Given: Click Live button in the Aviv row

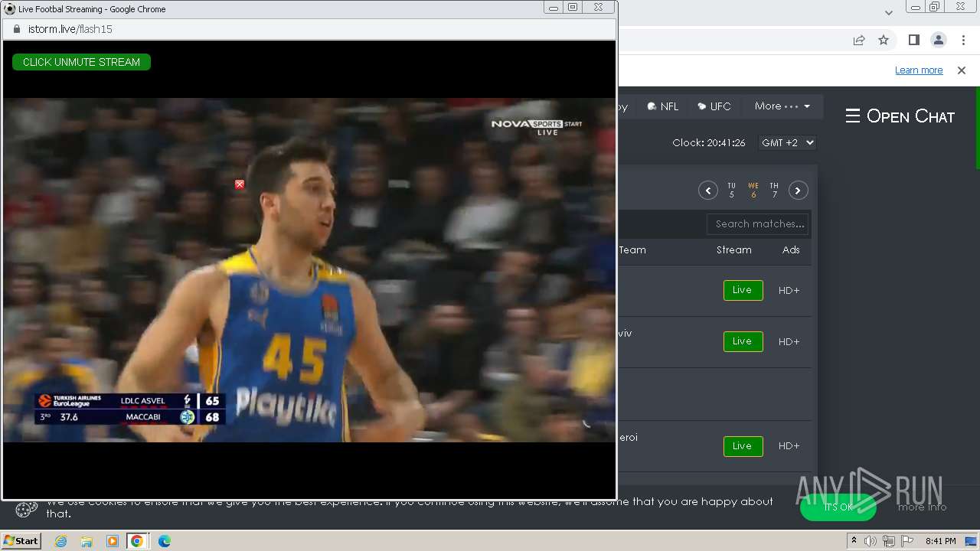Looking at the screenshot, I should [x=743, y=341].
